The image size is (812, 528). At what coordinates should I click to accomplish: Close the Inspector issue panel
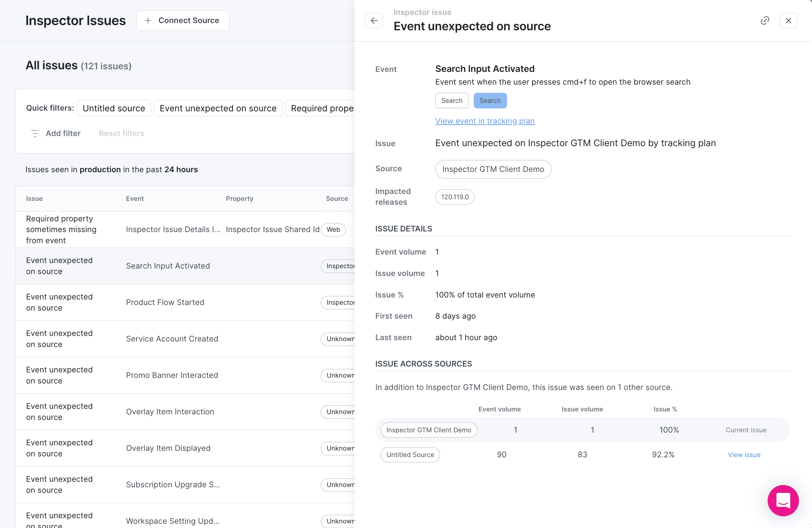(788, 21)
